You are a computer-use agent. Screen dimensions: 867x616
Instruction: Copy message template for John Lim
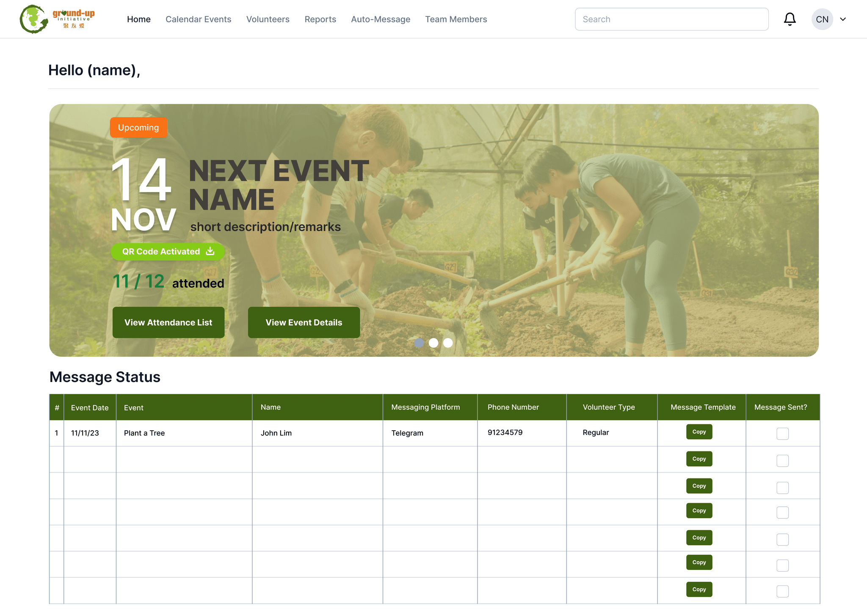click(x=699, y=432)
